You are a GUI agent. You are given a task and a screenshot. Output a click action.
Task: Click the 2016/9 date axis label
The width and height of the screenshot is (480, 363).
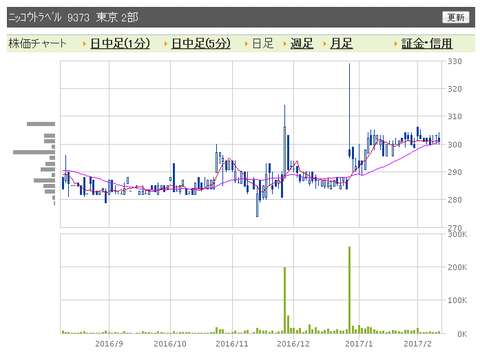click(x=109, y=344)
